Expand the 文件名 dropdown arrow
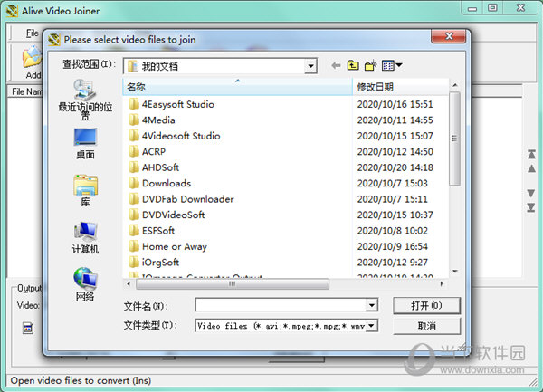Image resolution: width=543 pixels, height=392 pixels. point(372,305)
